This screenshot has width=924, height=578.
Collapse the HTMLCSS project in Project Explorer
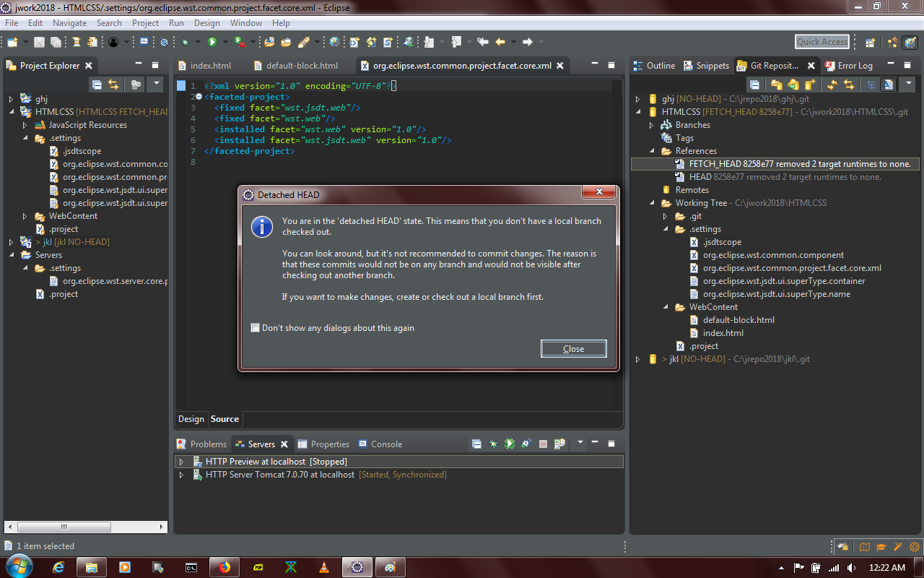pos(11,112)
